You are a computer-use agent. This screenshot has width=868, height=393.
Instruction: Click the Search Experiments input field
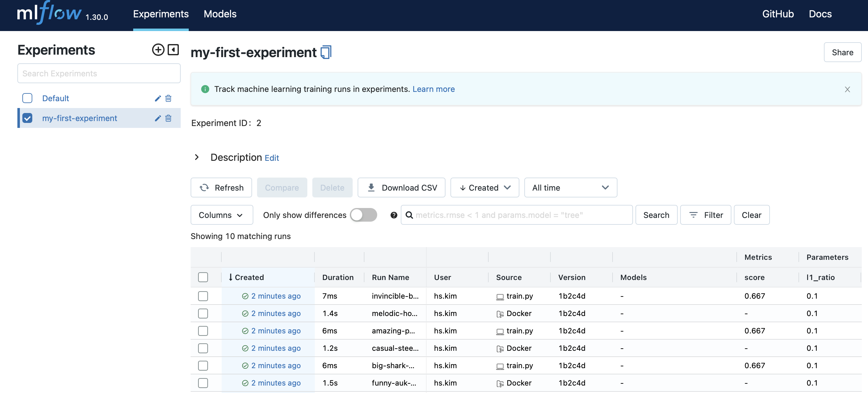pyautogui.click(x=99, y=74)
